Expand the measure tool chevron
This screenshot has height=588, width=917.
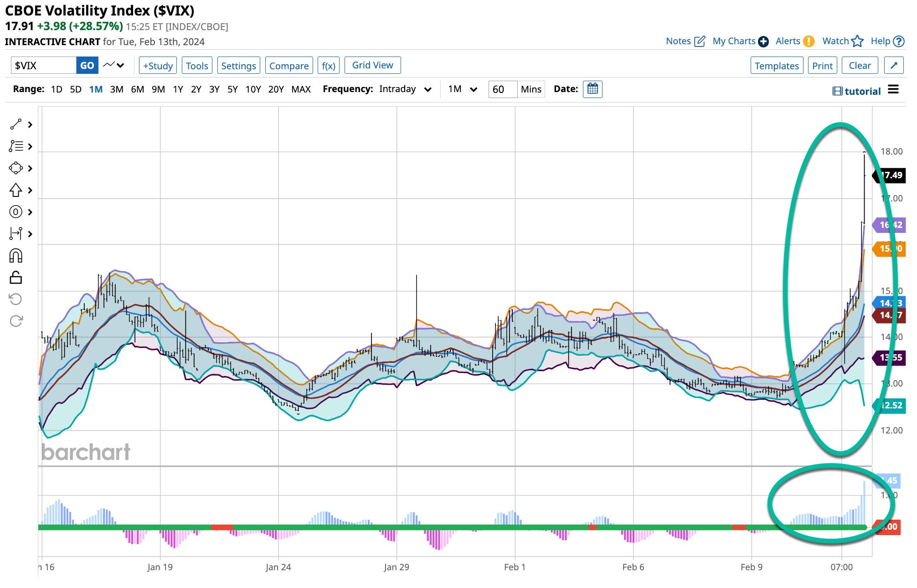[30, 234]
